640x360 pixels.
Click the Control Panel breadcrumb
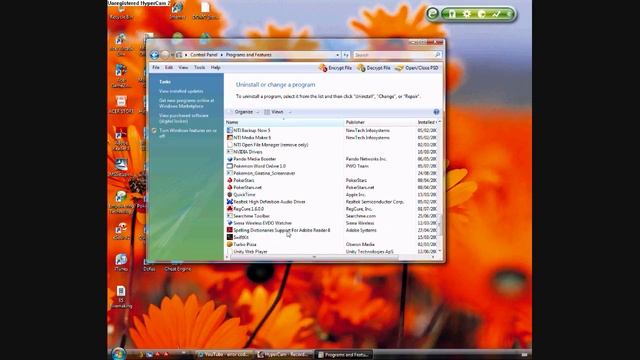click(204, 55)
